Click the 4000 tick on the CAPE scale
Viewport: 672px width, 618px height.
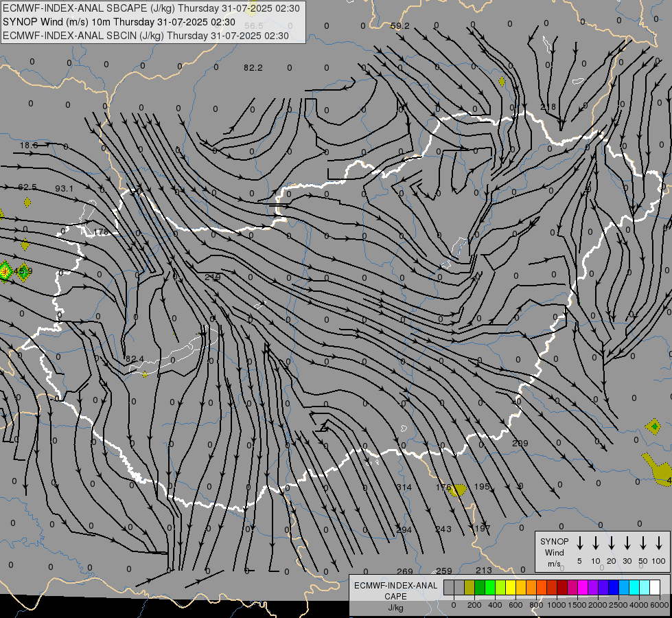(x=639, y=605)
